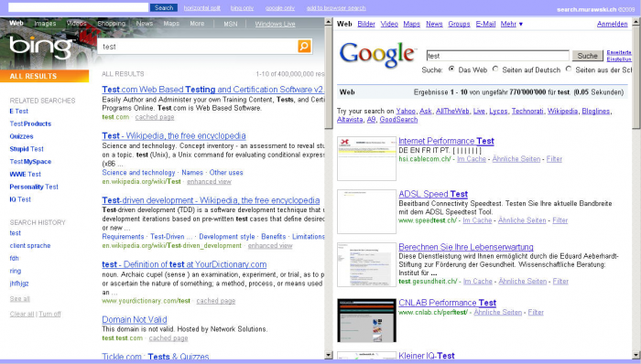Click Im Cache for hsi.cablecom.ch result
The width and height of the screenshot is (641, 364).
472,159
